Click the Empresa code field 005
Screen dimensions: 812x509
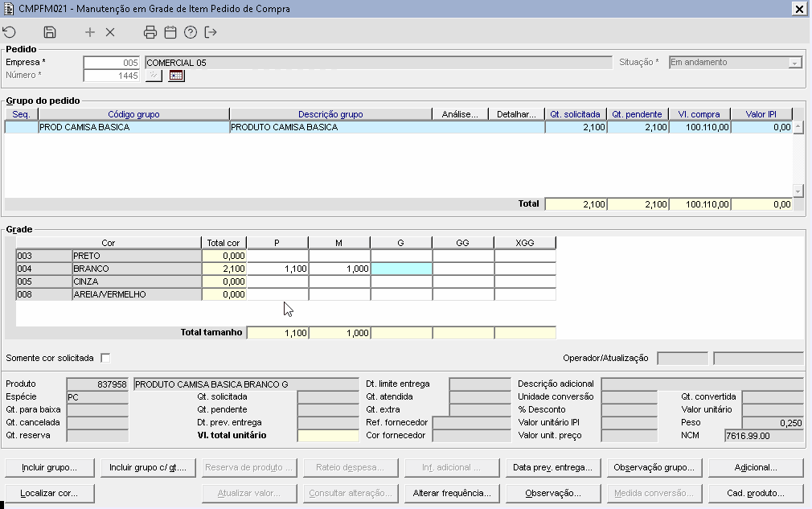111,63
